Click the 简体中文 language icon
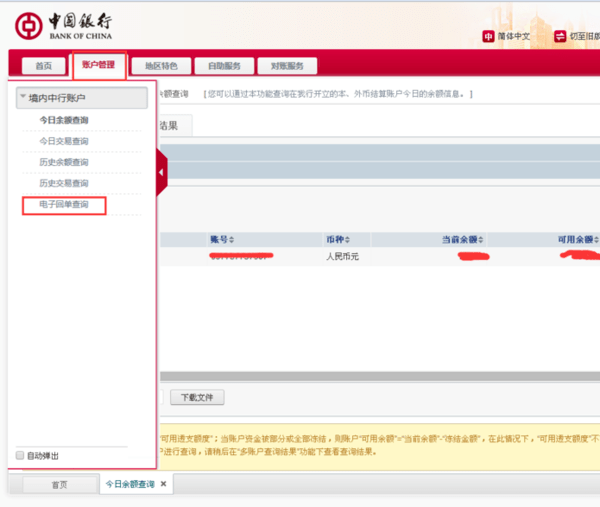600x507 pixels. [x=489, y=37]
